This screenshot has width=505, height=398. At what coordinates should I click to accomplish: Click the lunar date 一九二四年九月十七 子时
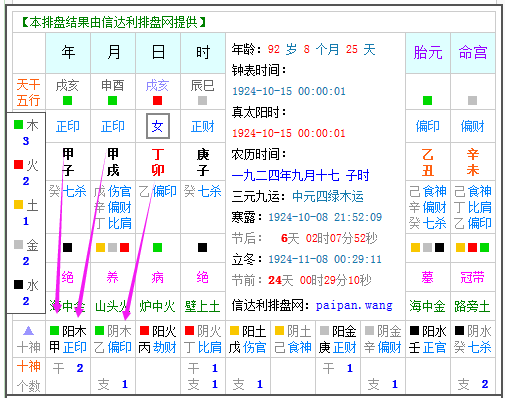point(300,175)
